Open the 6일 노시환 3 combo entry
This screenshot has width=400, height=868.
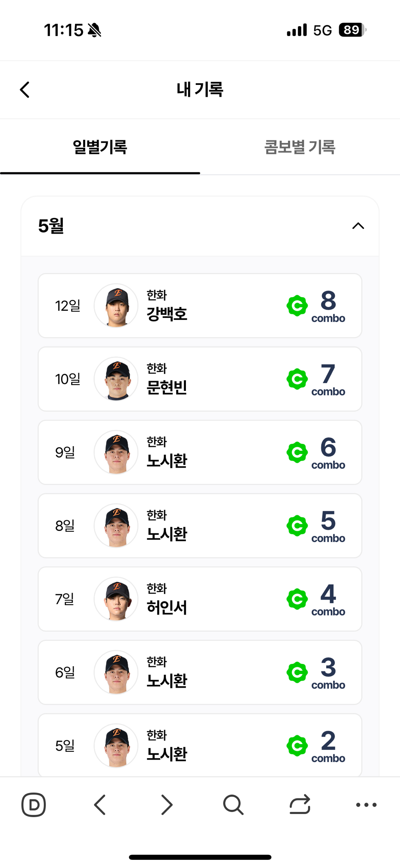[200, 672]
